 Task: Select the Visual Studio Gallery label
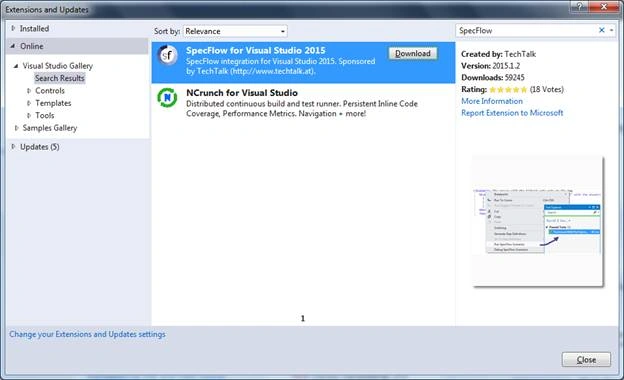pos(57,66)
